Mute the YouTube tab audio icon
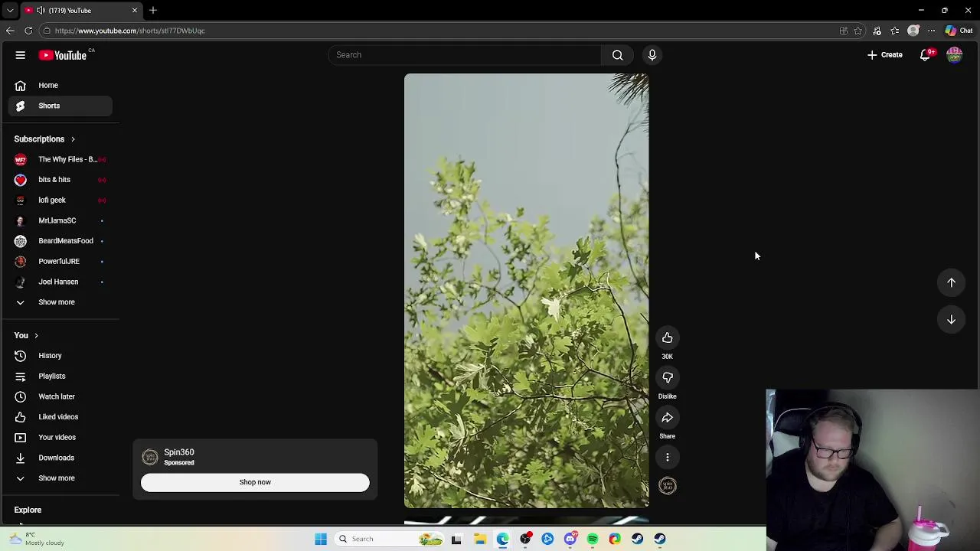 coord(41,10)
